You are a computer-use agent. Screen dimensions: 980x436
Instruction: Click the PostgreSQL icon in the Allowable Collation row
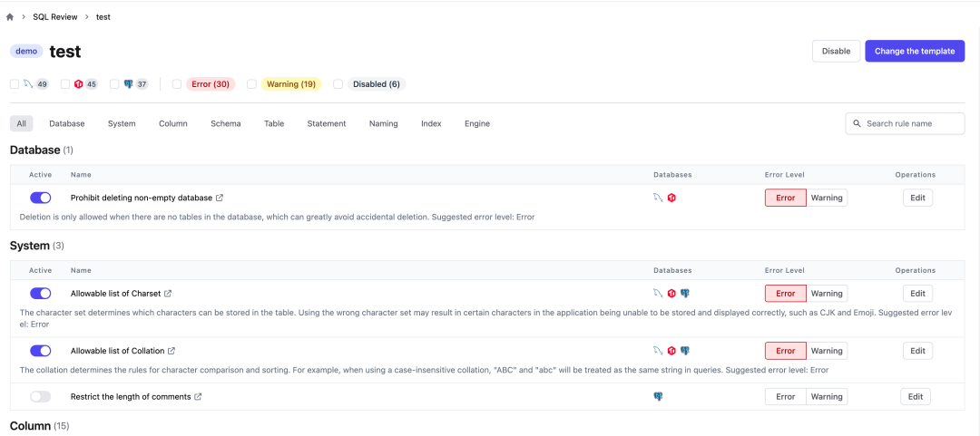tap(685, 351)
